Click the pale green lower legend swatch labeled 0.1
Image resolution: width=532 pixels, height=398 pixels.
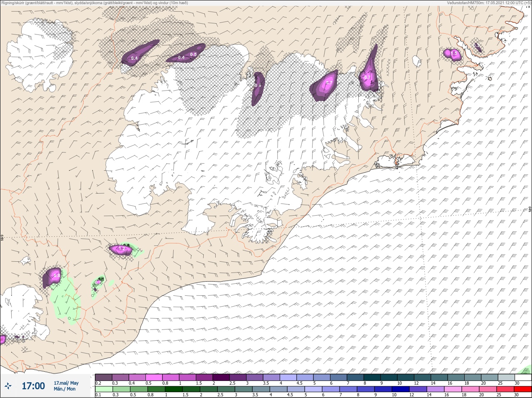103,389
